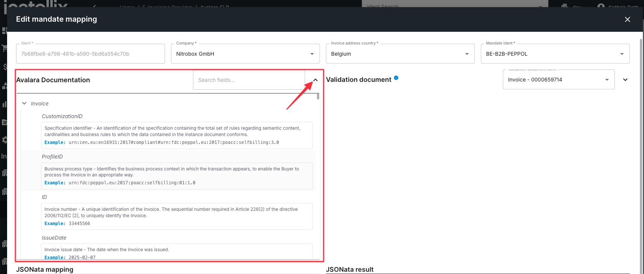The image size is (644, 274).
Task: Click the Edit mandate mapping title
Action: [56, 19]
